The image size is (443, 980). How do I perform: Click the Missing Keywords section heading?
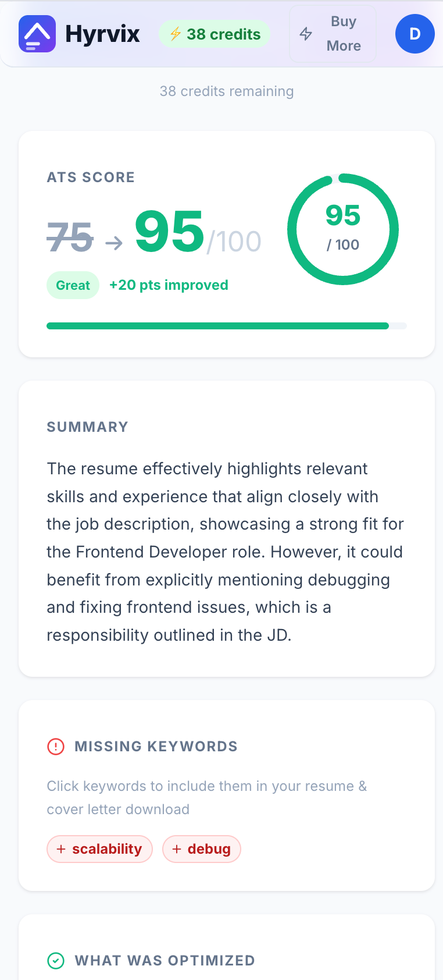tap(156, 746)
